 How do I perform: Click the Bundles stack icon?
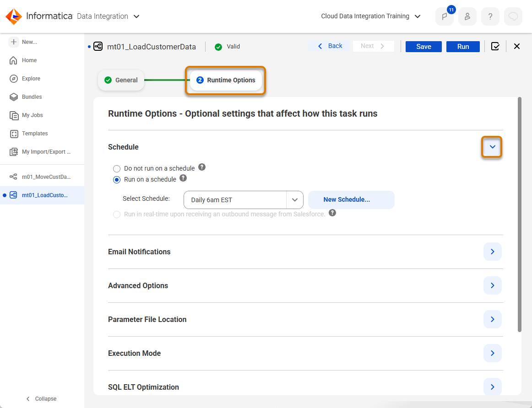pos(14,97)
